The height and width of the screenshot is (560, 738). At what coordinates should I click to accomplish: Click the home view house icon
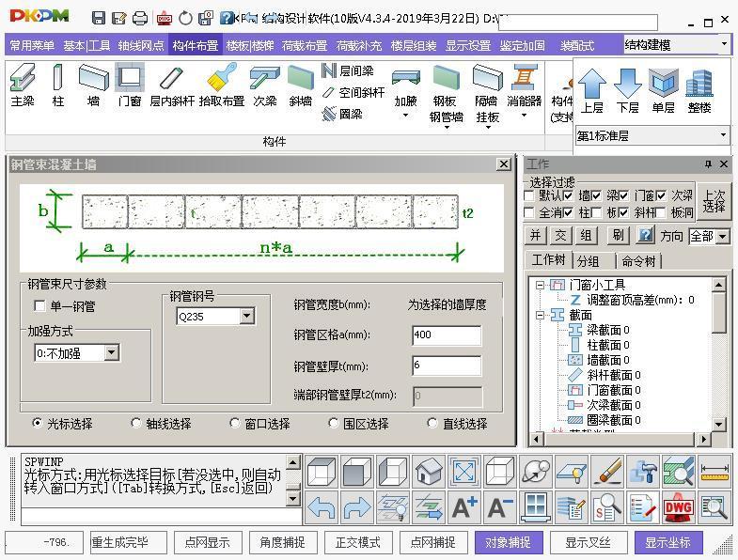[x=429, y=471]
